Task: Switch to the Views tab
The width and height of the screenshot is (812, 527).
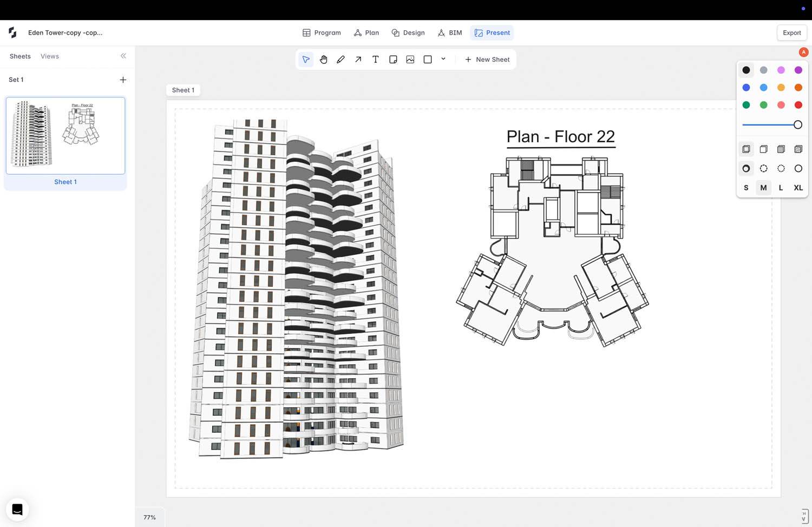Action: point(50,56)
